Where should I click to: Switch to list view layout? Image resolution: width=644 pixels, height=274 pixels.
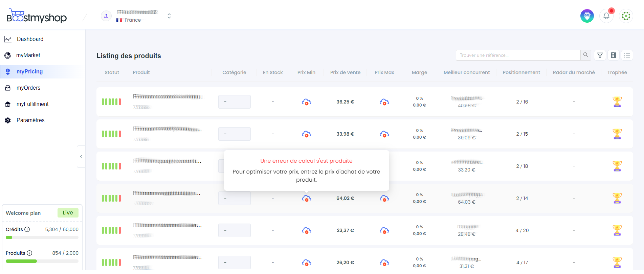click(627, 55)
